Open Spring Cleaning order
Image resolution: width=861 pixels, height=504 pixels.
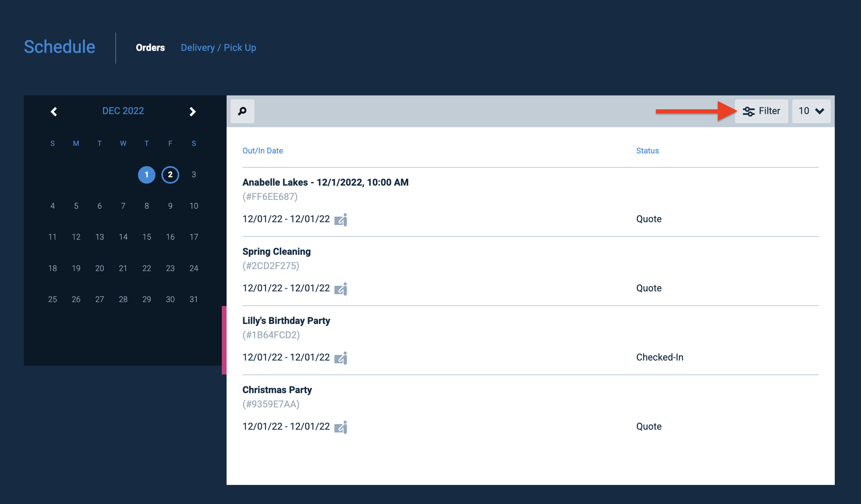(x=277, y=252)
